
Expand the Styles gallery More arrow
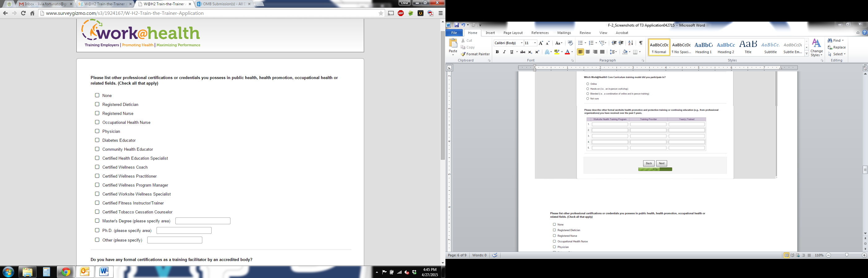coord(807,54)
